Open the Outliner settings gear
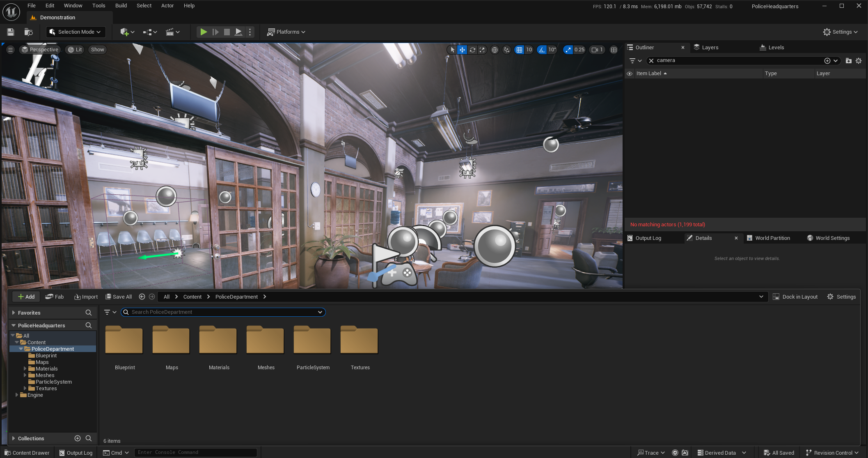The width and height of the screenshot is (868, 458). pos(859,61)
